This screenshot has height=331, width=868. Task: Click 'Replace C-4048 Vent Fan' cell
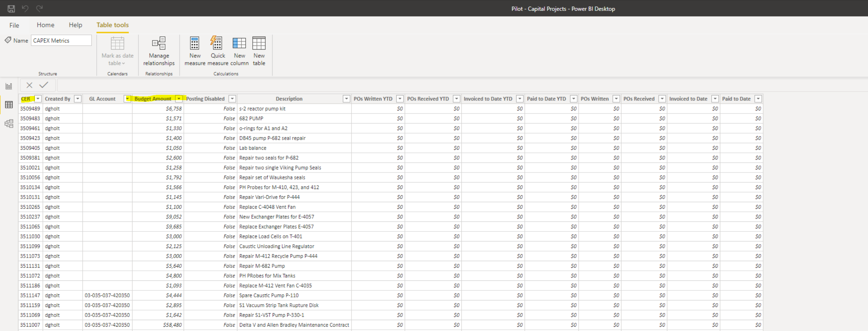tap(294, 207)
